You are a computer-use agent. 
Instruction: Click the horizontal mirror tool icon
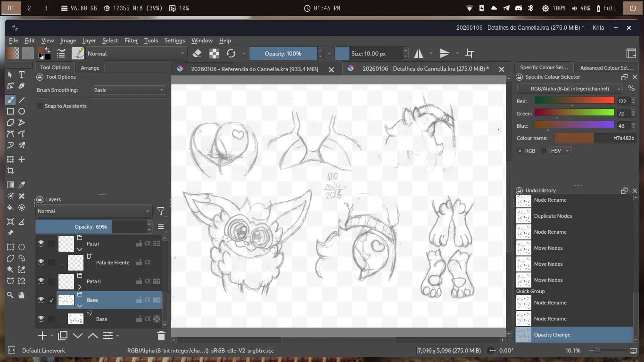pos(419,53)
